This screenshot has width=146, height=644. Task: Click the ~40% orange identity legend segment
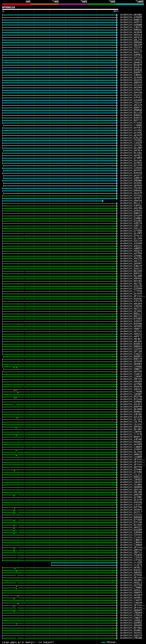[x=45, y=4]
